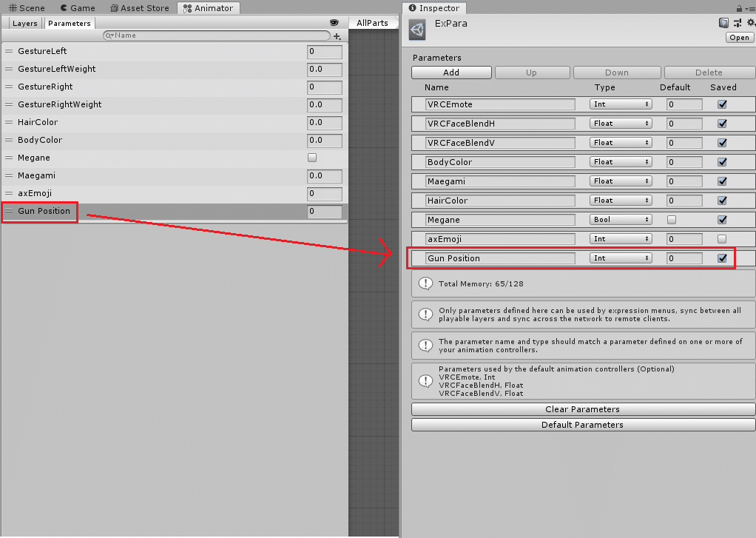The height and width of the screenshot is (538, 756).
Task: Switch to the Parameters tab in Animator
Action: pyautogui.click(x=70, y=23)
